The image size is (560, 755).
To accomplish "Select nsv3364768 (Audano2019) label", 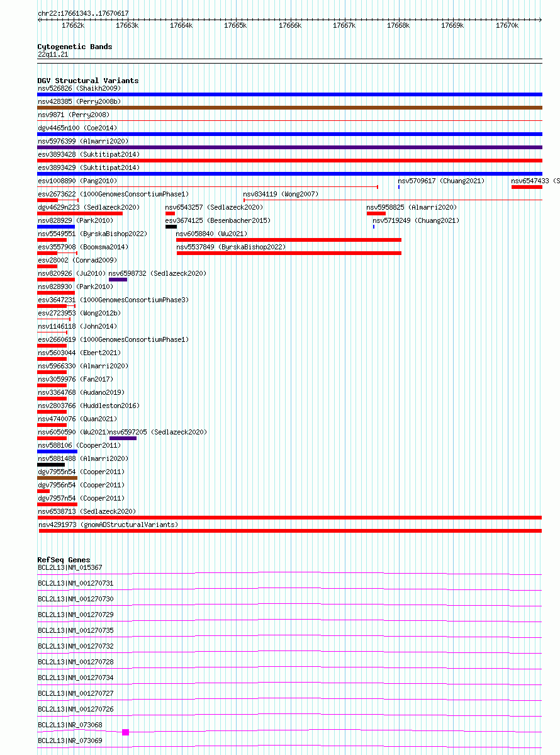I will tap(81, 393).
